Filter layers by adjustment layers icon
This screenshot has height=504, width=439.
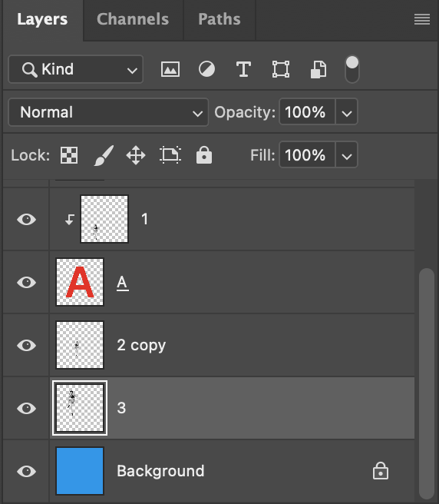[x=206, y=69]
